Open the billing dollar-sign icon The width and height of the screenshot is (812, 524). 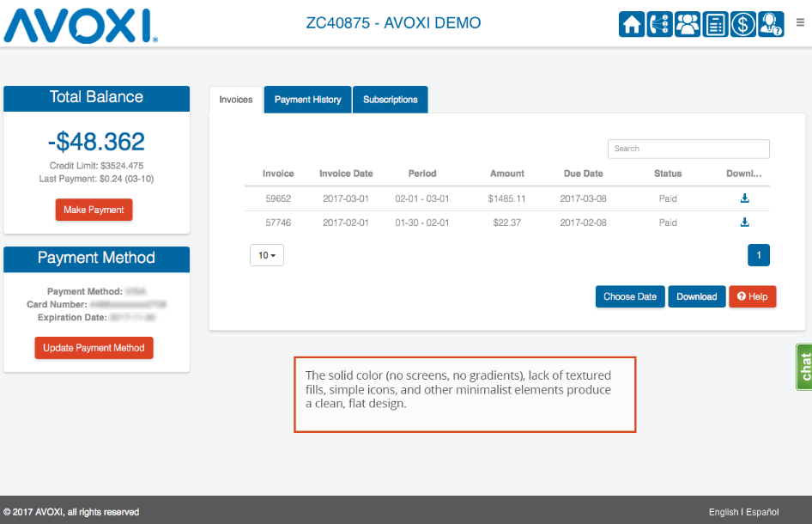(x=743, y=24)
